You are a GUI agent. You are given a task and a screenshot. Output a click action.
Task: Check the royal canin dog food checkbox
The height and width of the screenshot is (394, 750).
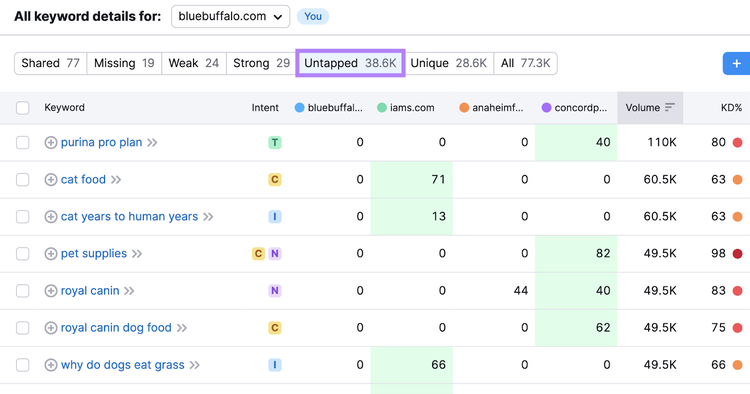click(x=22, y=328)
